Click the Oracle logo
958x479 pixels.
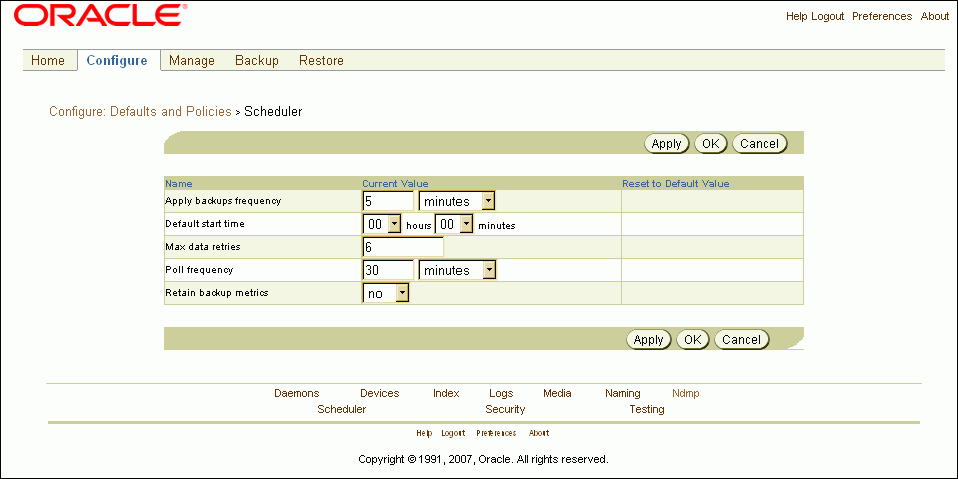[100, 15]
